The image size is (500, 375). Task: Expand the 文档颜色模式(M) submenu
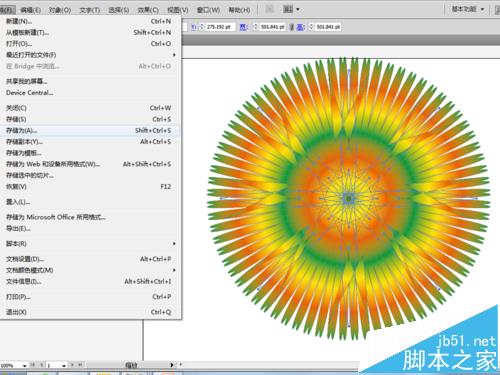pos(90,270)
